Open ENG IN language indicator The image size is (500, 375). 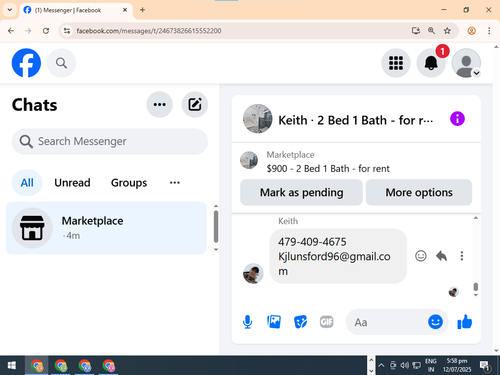click(431, 365)
